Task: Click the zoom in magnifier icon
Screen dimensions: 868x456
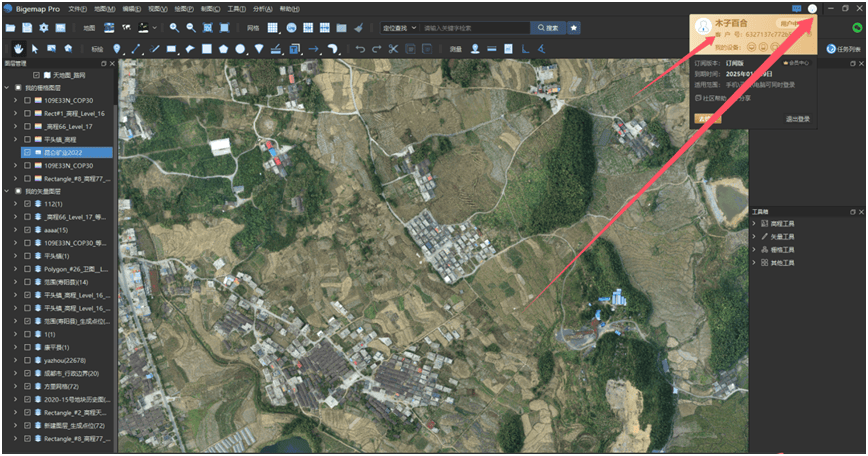Action: [x=174, y=28]
